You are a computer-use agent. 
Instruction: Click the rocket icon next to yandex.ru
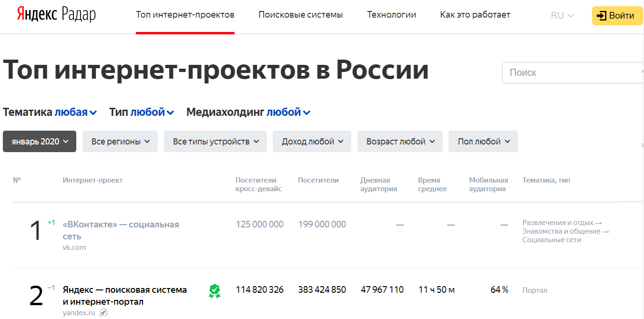click(x=103, y=313)
